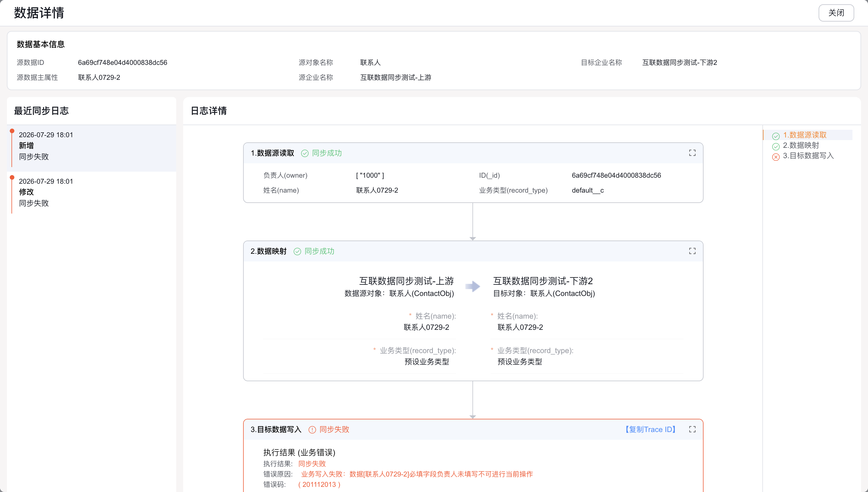The image size is (868, 492).
Task: Expand the 3.目标数据写入 panel to fullscreen
Action: [692, 429]
